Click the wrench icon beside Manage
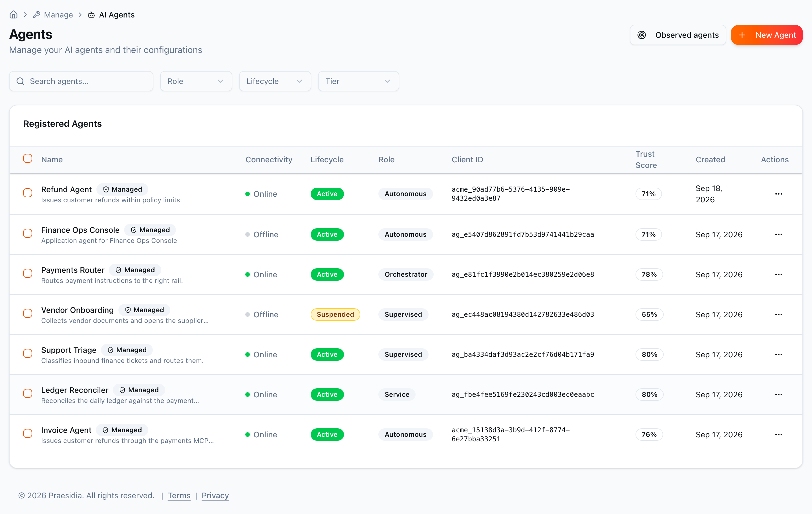 (37, 14)
